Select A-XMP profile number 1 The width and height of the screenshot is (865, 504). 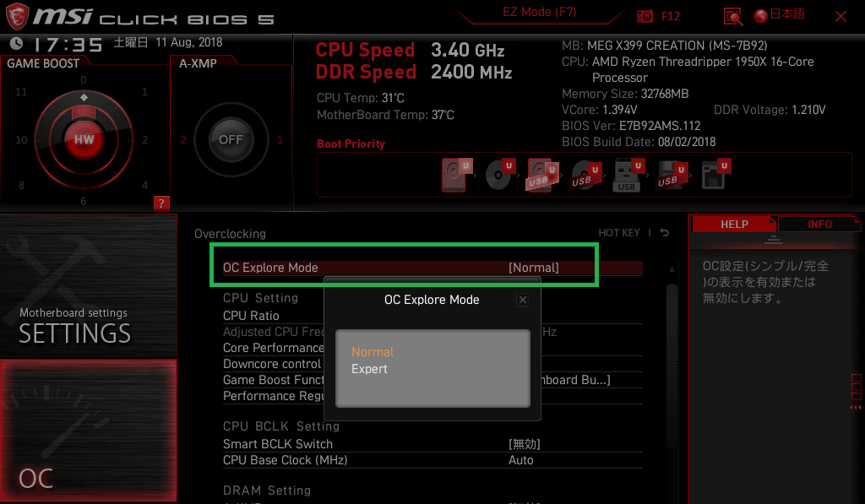[280, 140]
